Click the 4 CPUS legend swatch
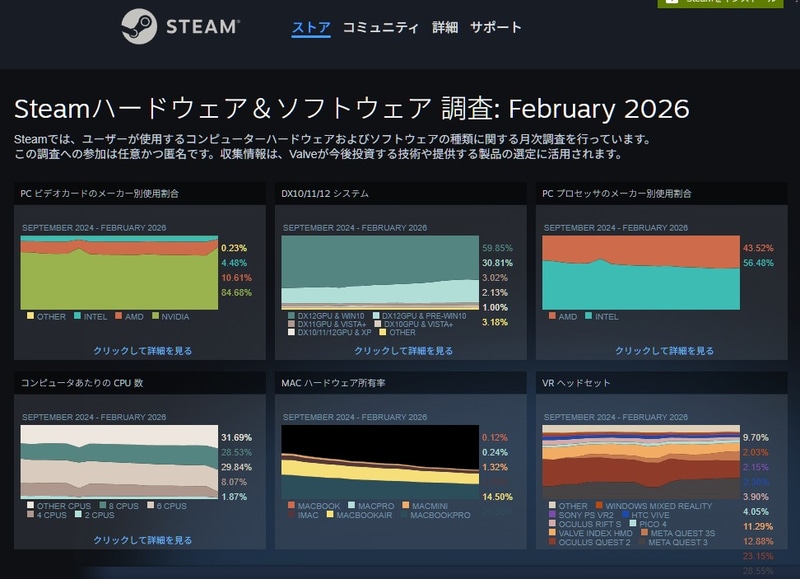The width and height of the screenshot is (800, 579). tap(31, 514)
